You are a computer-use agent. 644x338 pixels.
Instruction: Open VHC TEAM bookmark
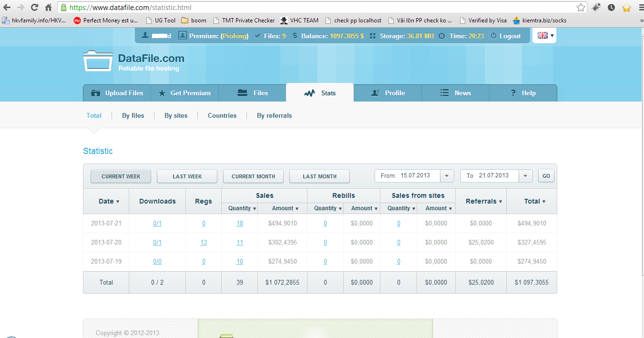tap(299, 20)
